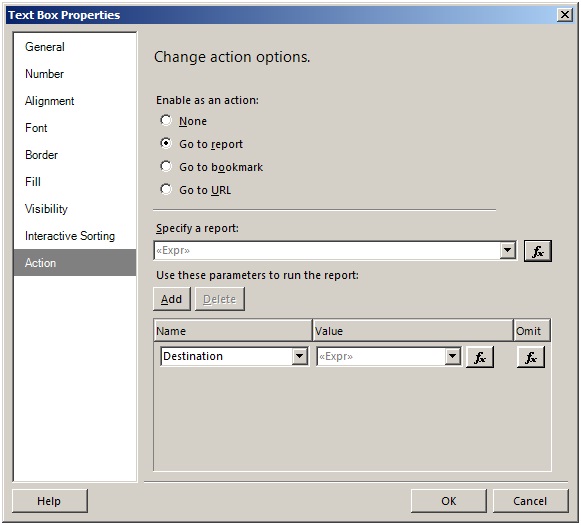Expand the Specify a report dropdown

coord(508,250)
